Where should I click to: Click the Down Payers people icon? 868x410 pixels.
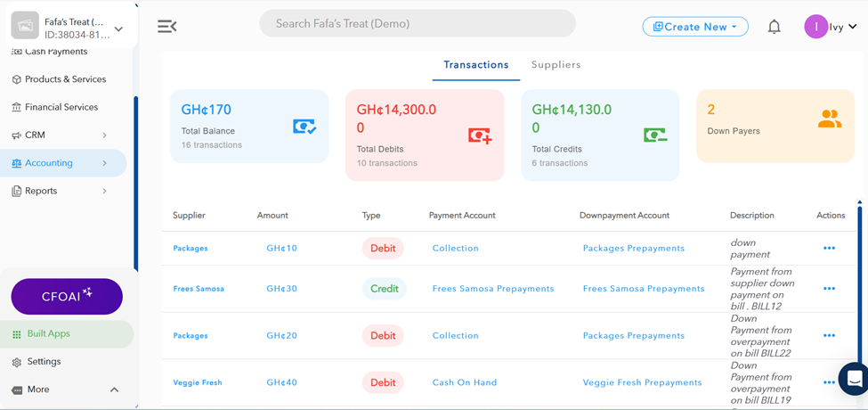829,119
